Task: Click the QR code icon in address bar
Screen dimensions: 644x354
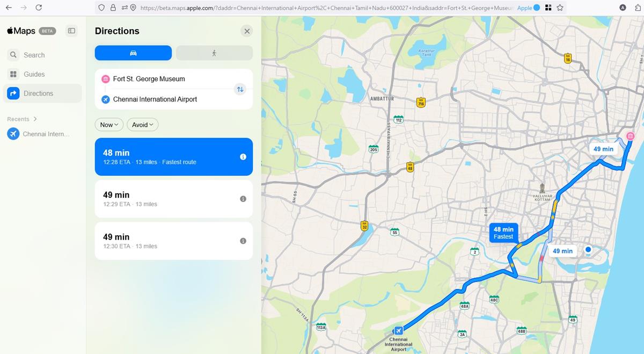Action: (548, 8)
